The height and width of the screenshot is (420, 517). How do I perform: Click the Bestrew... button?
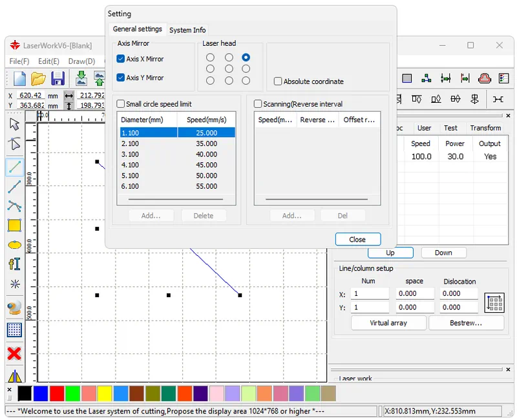pyautogui.click(x=466, y=323)
